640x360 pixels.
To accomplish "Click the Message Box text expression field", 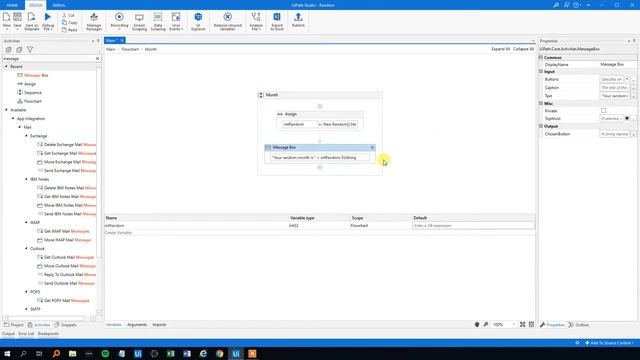I will coord(320,158).
